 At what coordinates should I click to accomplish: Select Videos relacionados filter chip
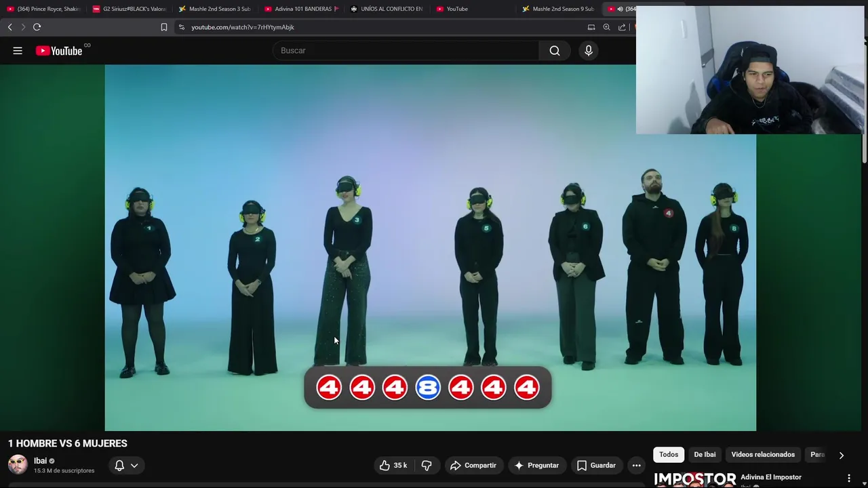[763, 455]
